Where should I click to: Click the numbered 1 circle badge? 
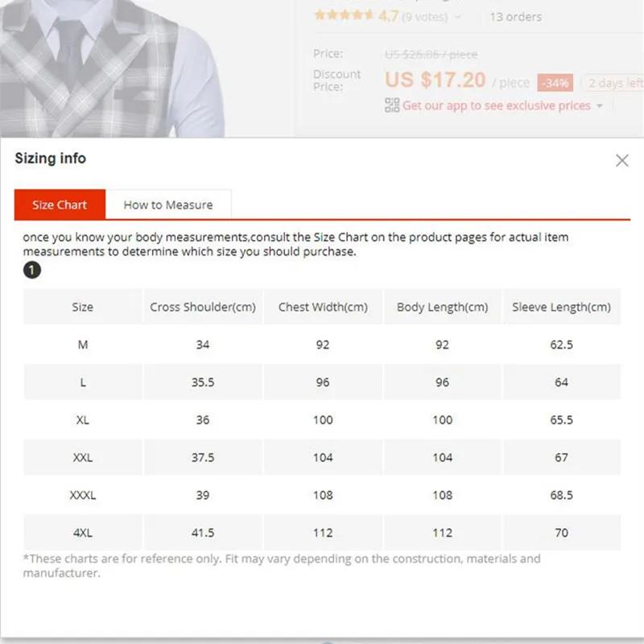pyautogui.click(x=32, y=270)
